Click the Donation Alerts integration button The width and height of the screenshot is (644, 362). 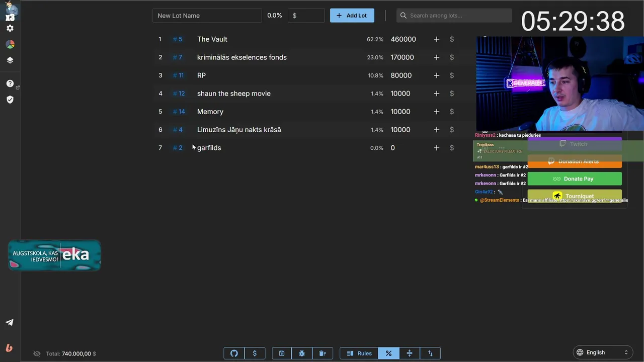[575, 161]
